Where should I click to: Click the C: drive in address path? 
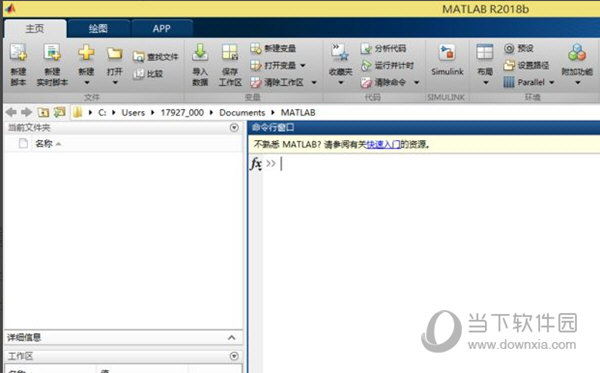coord(102,112)
